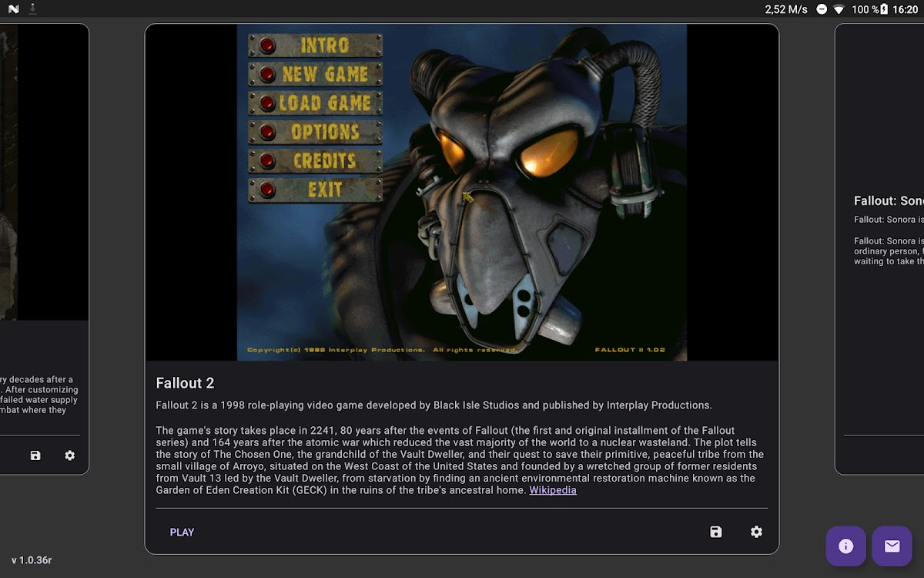
Task: Open settings gear on the left game card
Action: point(70,455)
